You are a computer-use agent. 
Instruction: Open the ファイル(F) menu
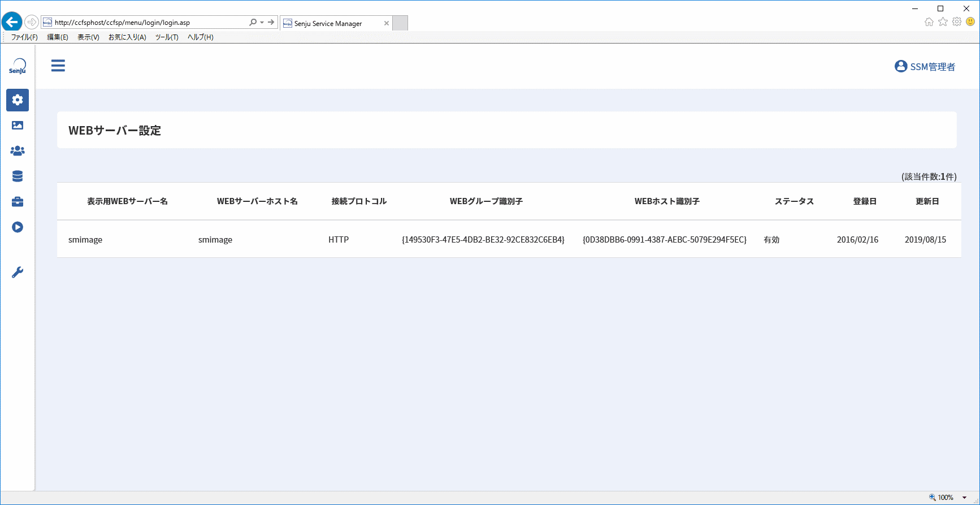(x=24, y=37)
